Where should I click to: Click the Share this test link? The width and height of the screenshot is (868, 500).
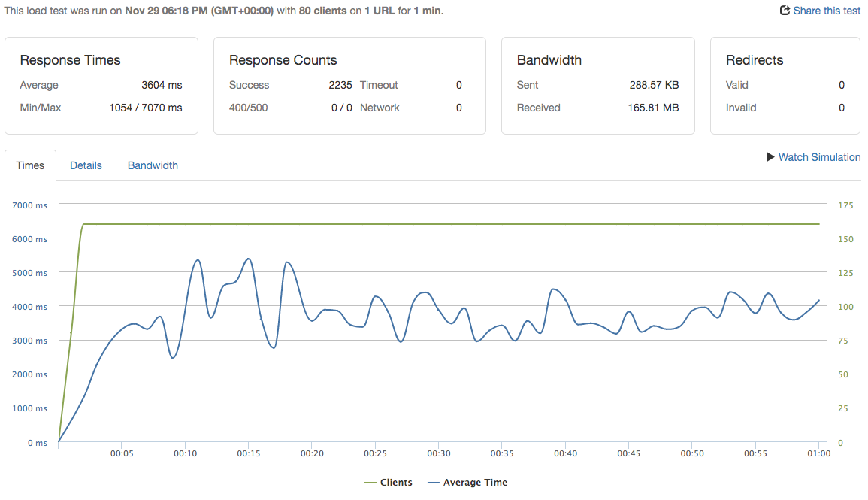pos(825,11)
